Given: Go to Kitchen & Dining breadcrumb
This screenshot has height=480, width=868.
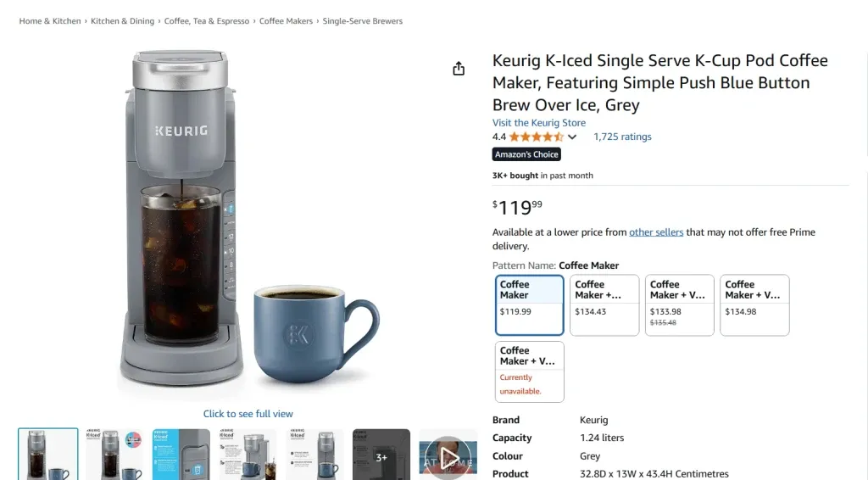Looking at the screenshot, I should (123, 21).
